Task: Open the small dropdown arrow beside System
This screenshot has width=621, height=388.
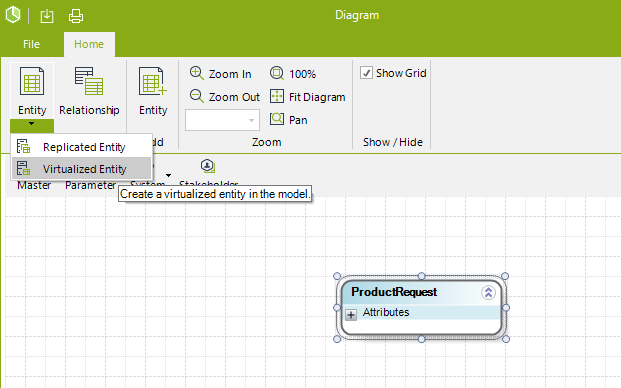Action: click(x=168, y=175)
